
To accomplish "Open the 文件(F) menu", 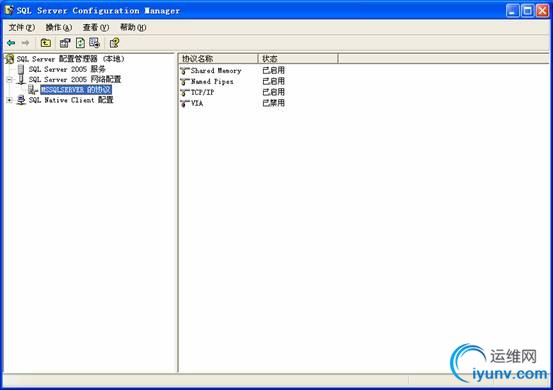I will (22, 28).
